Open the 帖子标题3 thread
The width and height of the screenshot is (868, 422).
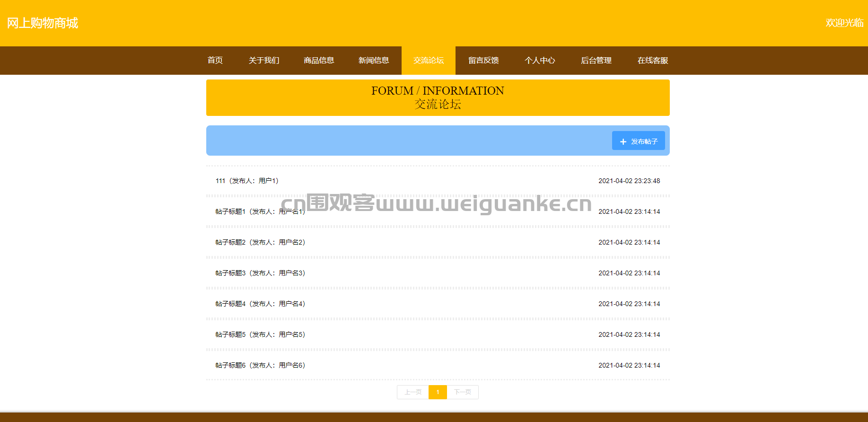click(x=260, y=273)
